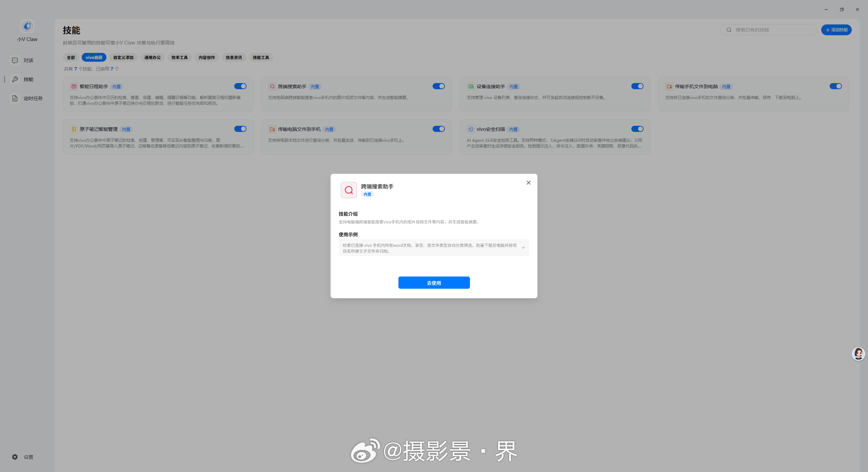The image size is (868, 472).
Task: Click the large 跨端搜索助手 icon in dialog
Action: click(349, 190)
